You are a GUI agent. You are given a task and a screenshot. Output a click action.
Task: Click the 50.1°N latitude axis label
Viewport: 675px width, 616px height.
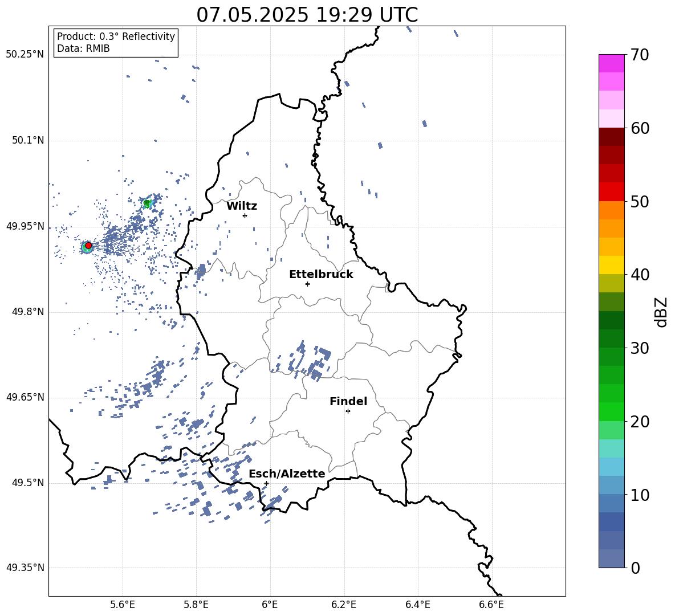click(x=28, y=140)
